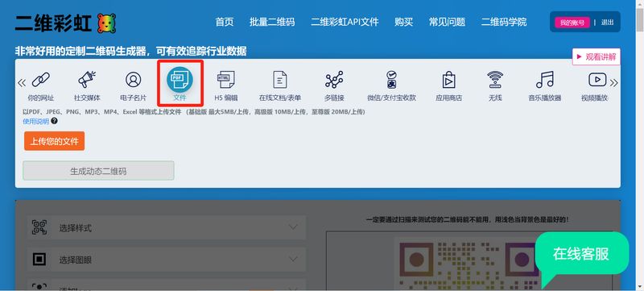This screenshot has width=644, height=291.
Task: Show more QR types with right arrows
Action: pyautogui.click(x=613, y=83)
